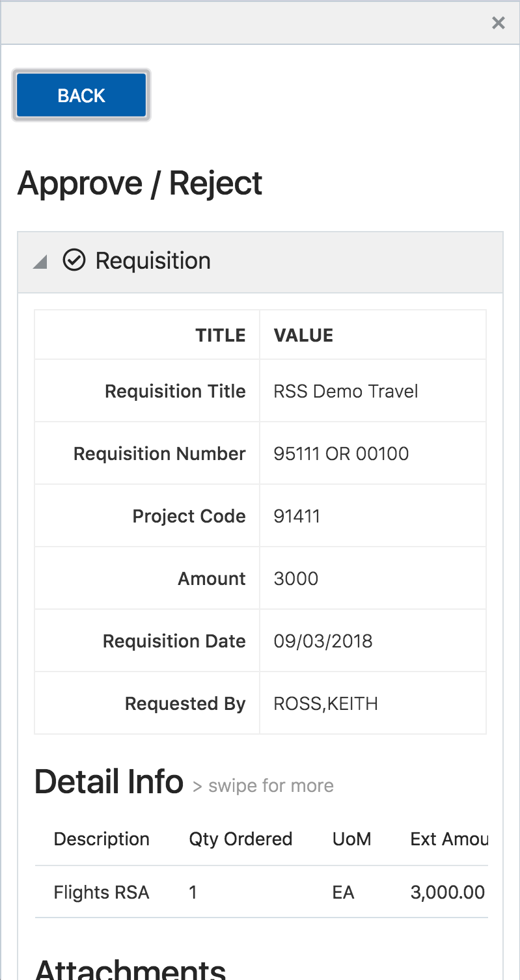Select the RSS Demo Travel value

tap(346, 391)
